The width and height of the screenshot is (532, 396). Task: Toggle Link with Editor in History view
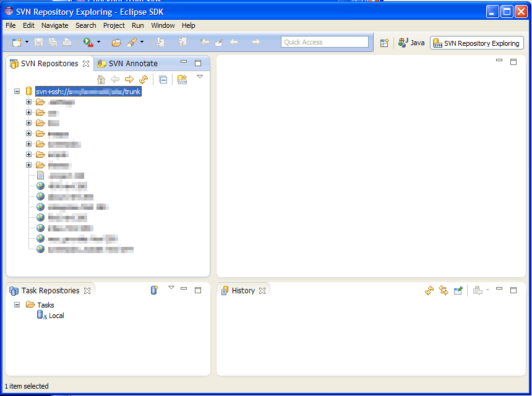click(x=445, y=290)
